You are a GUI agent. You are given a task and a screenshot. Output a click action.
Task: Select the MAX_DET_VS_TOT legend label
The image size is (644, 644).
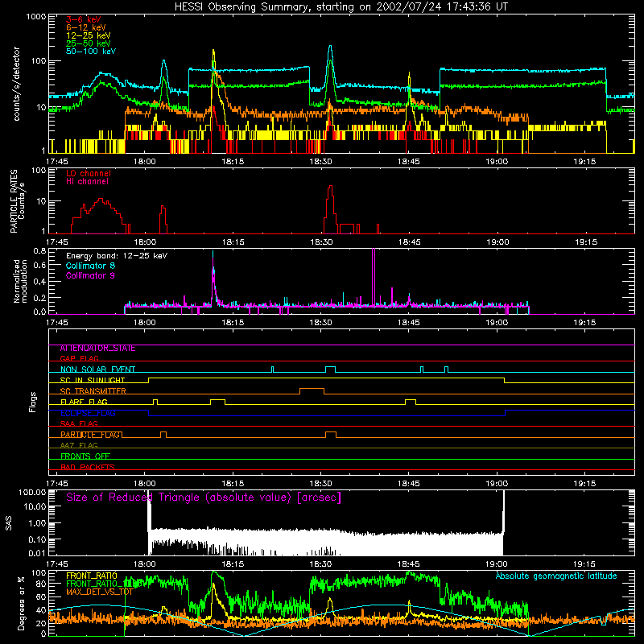click(99, 592)
